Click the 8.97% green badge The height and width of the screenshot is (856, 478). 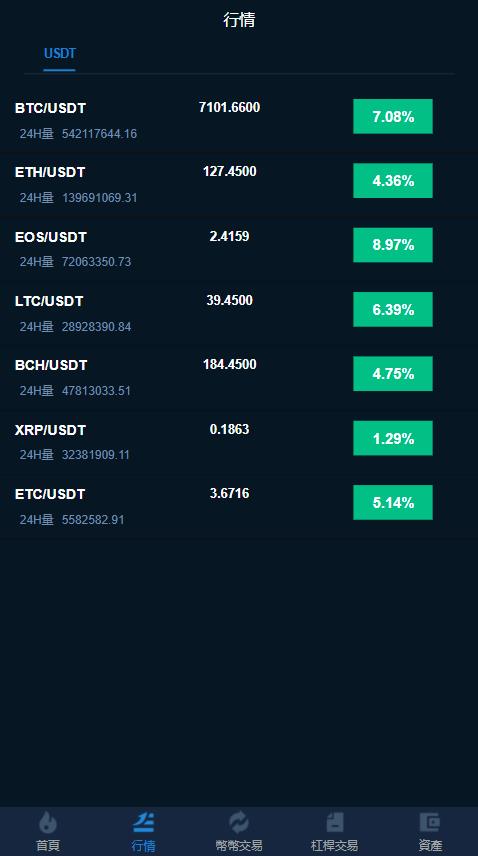(x=393, y=245)
